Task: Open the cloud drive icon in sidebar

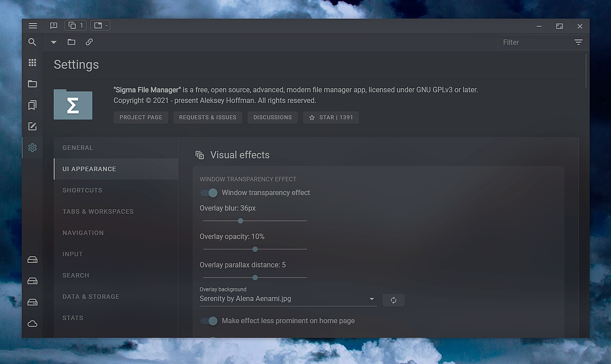Action: (33, 323)
